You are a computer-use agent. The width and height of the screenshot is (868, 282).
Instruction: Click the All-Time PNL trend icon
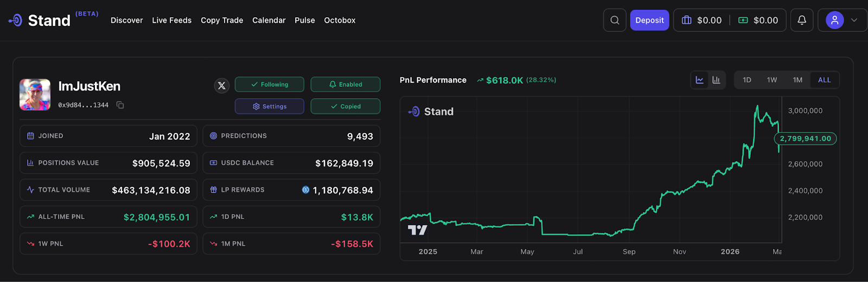(x=30, y=217)
